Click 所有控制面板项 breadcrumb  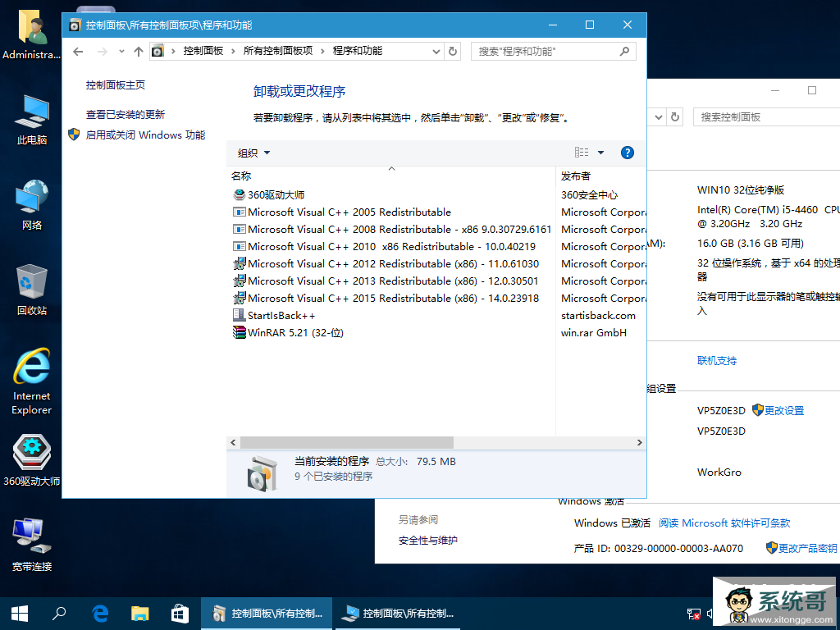tap(278, 51)
